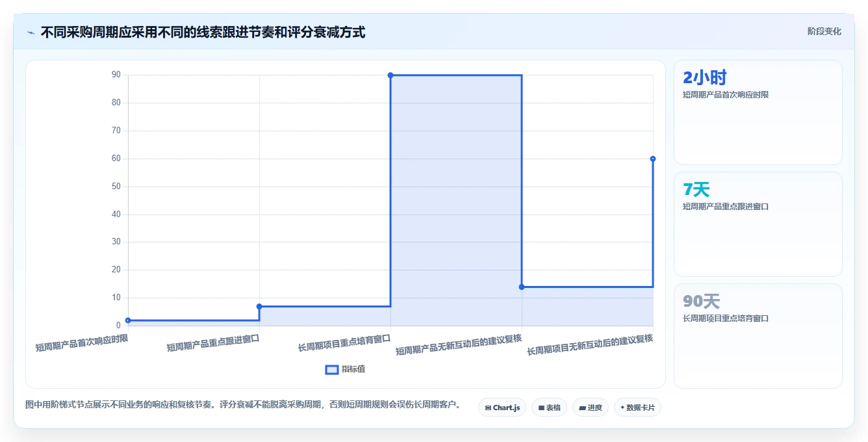The width and height of the screenshot is (868, 442).
Task: Click the lightning icon beside the title
Action: pyautogui.click(x=31, y=32)
